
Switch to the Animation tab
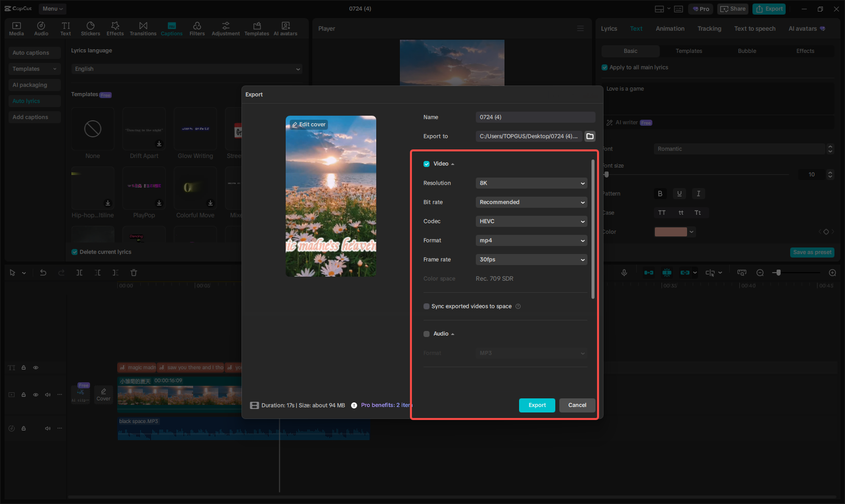[670, 29]
